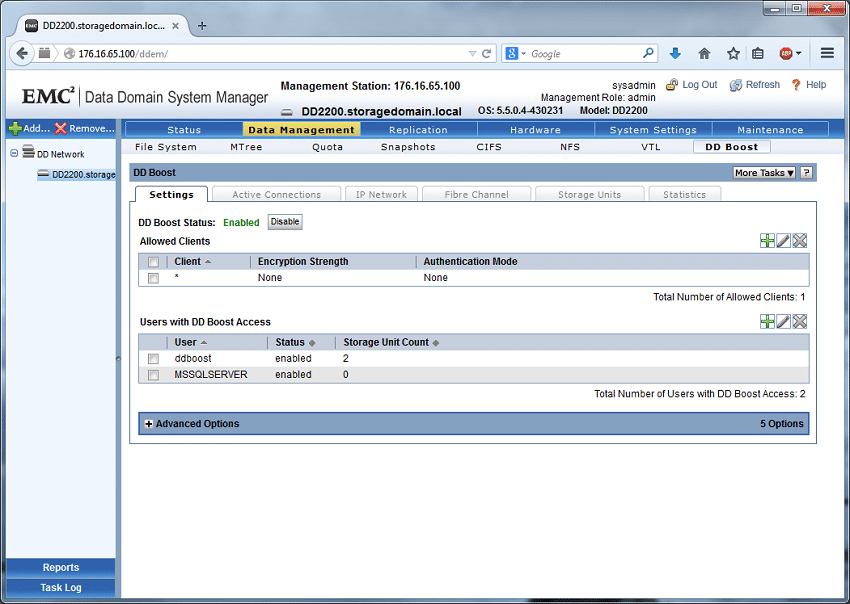Click the add Allowed Clients plus icon
Viewport: 850px width, 604px height.
tap(767, 241)
